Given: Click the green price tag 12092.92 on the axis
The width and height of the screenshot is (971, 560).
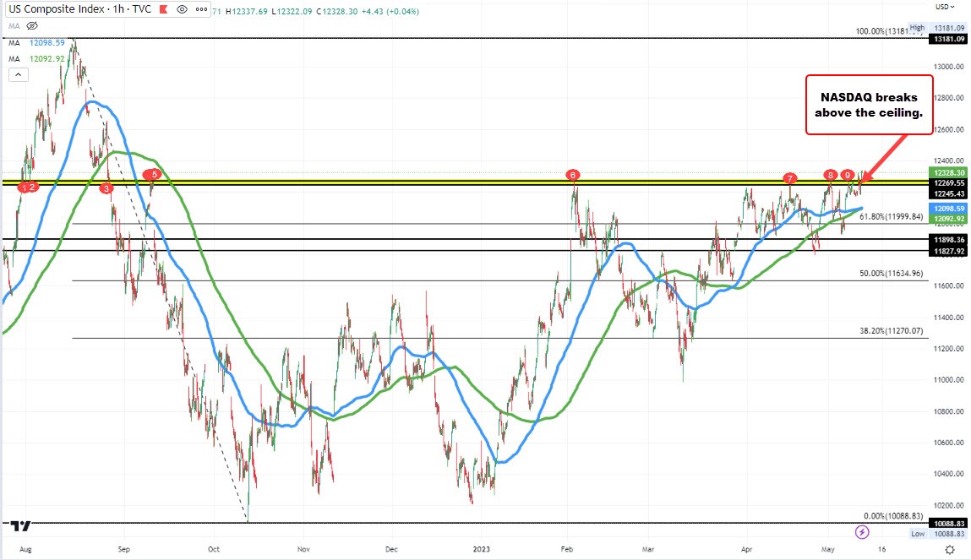Looking at the screenshot, I should pyautogui.click(x=949, y=219).
